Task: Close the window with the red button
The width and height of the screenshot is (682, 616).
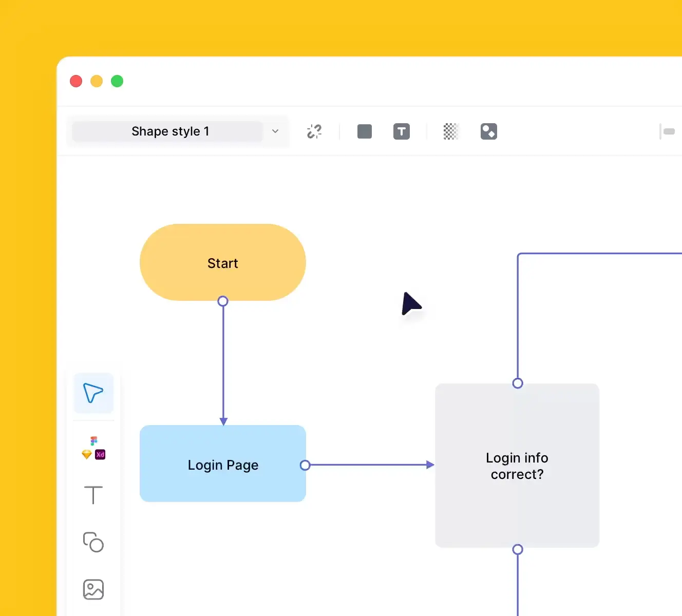Action: tap(76, 81)
